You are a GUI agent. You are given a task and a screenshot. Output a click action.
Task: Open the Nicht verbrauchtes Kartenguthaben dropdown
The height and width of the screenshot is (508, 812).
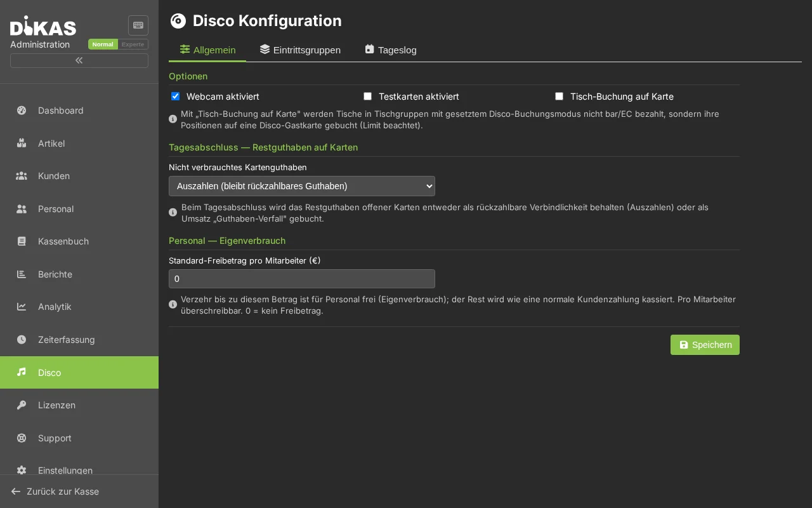pyautogui.click(x=302, y=186)
